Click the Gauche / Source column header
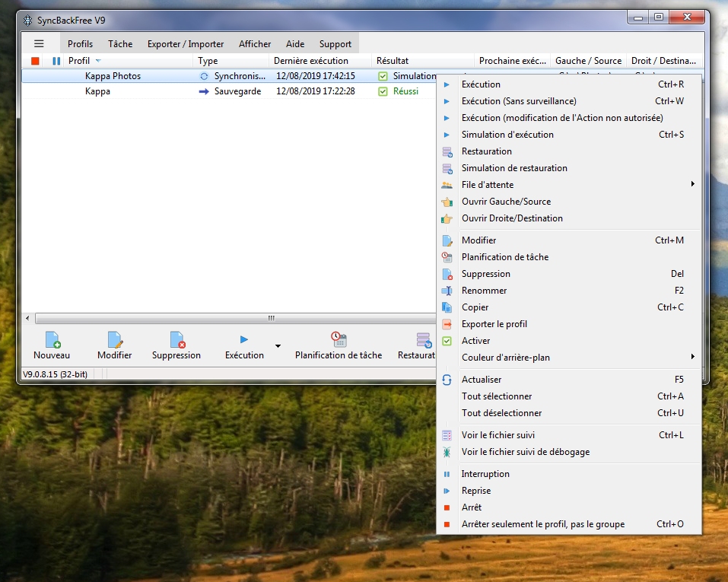Screen dimensions: 728x582 coord(588,61)
